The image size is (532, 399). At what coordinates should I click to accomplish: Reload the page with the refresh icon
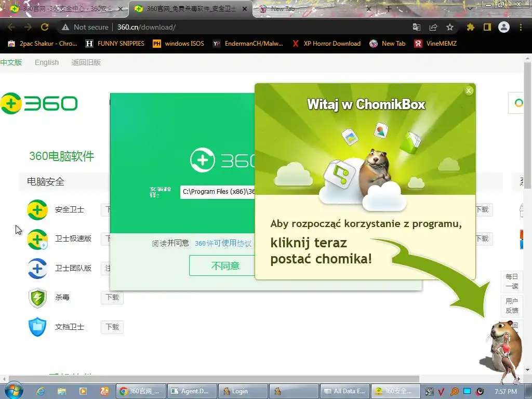click(x=45, y=27)
